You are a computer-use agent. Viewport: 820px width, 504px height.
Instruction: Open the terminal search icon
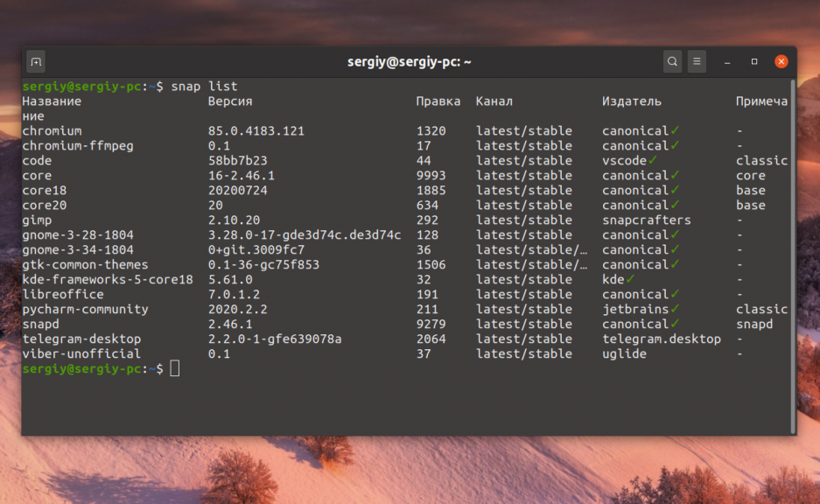(672, 62)
